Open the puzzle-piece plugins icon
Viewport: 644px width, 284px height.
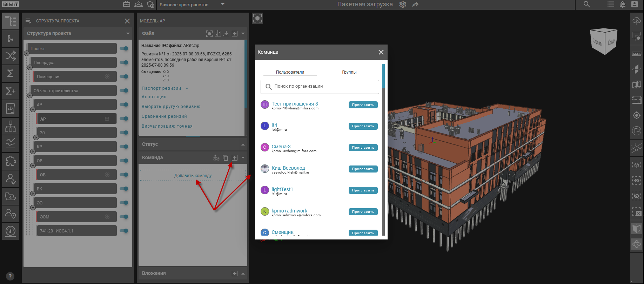click(11, 161)
